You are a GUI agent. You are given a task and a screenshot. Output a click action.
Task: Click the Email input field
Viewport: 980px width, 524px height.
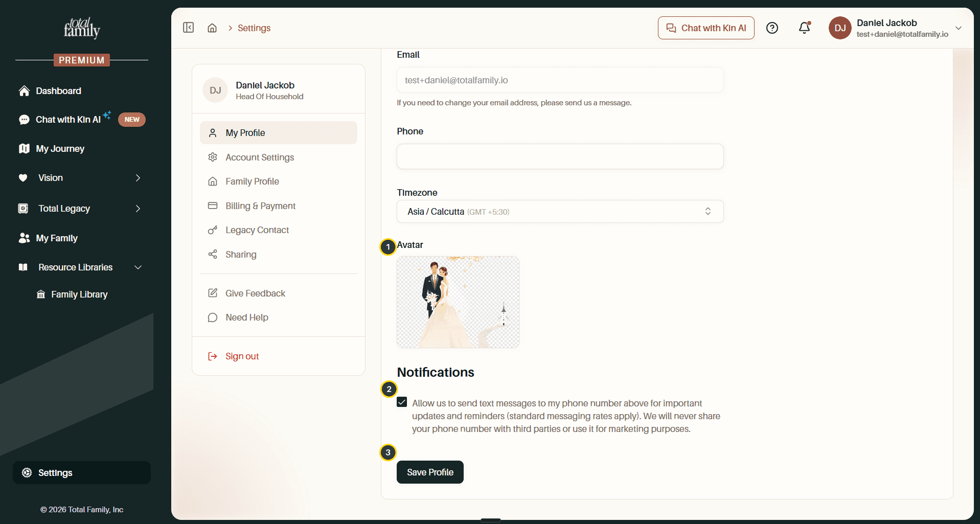(x=560, y=80)
